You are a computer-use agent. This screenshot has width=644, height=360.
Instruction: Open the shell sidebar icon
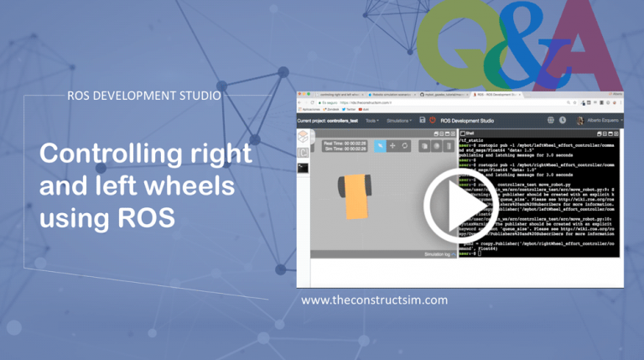pos(303,168)
